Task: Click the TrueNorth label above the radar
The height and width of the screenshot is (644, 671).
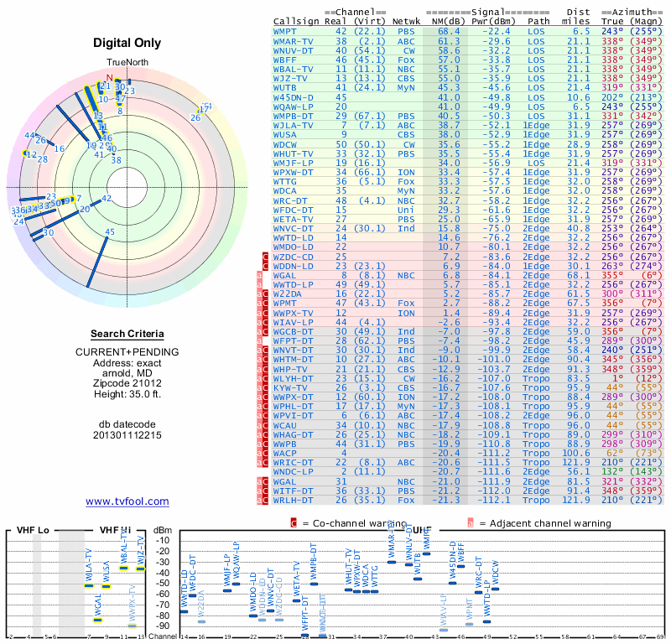Action: pos(127,63)
